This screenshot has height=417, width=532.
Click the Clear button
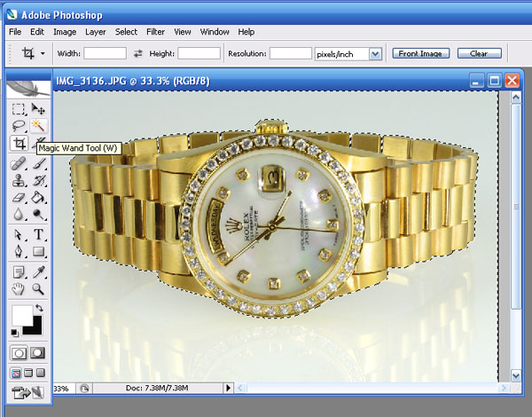pos(480,53)
